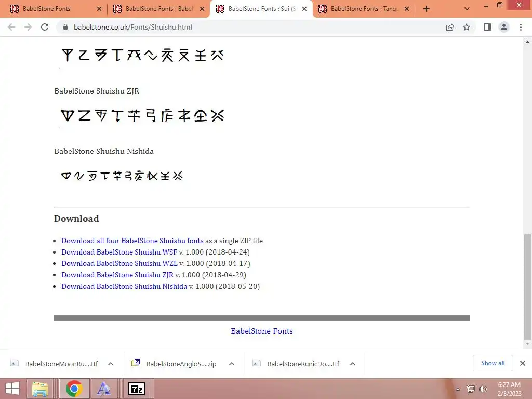Close the active Sui tab
This screenshot has width=532, height=399.
pyautogui.click(x=304, y=9)
